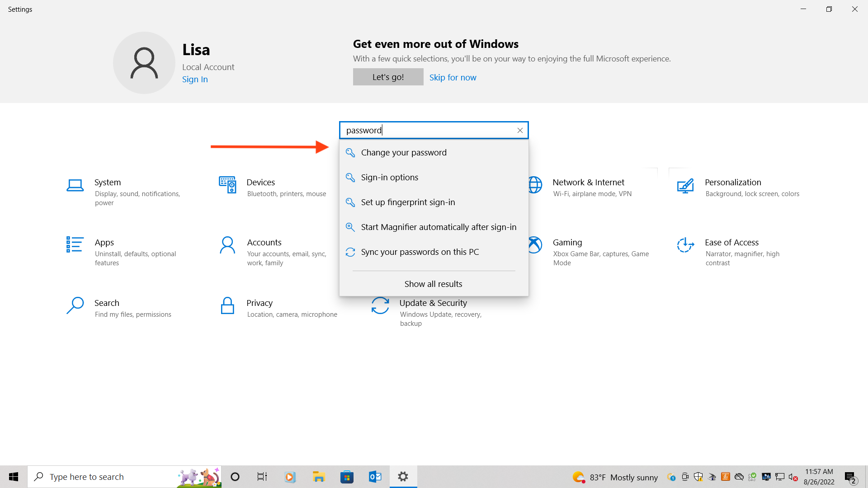
Task: Click Lisa's profile avatar picture
Action: click(144, 63)
